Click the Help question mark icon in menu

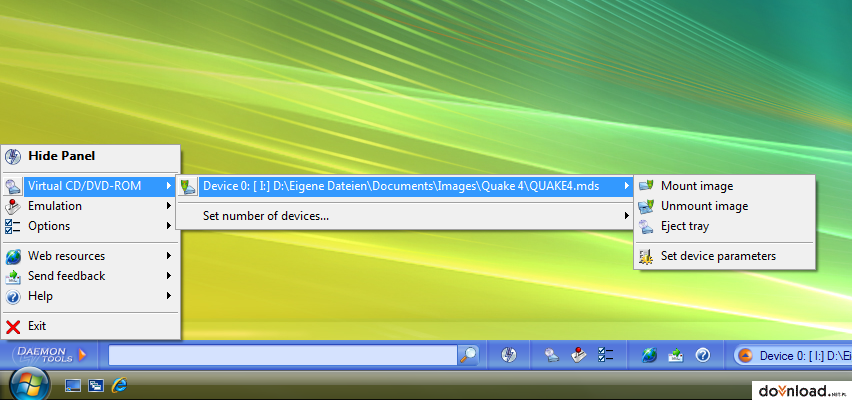[12, 296]
